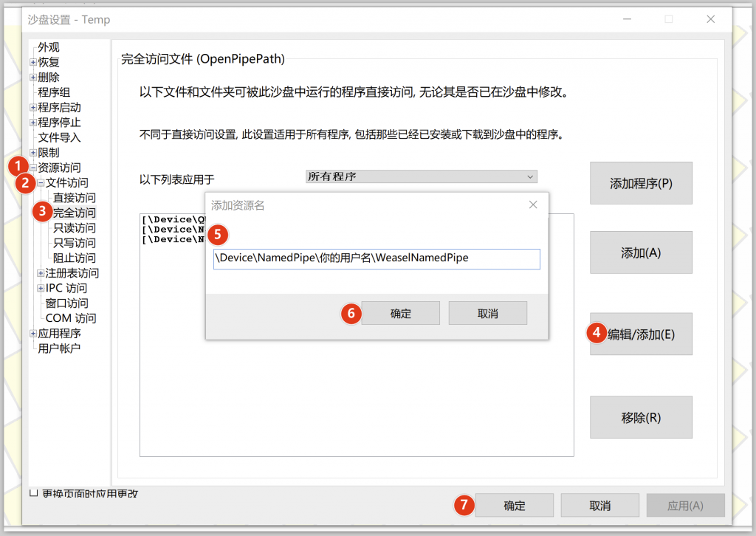
Task: Click the 添加程序(P) button
Action: [640, 183]
